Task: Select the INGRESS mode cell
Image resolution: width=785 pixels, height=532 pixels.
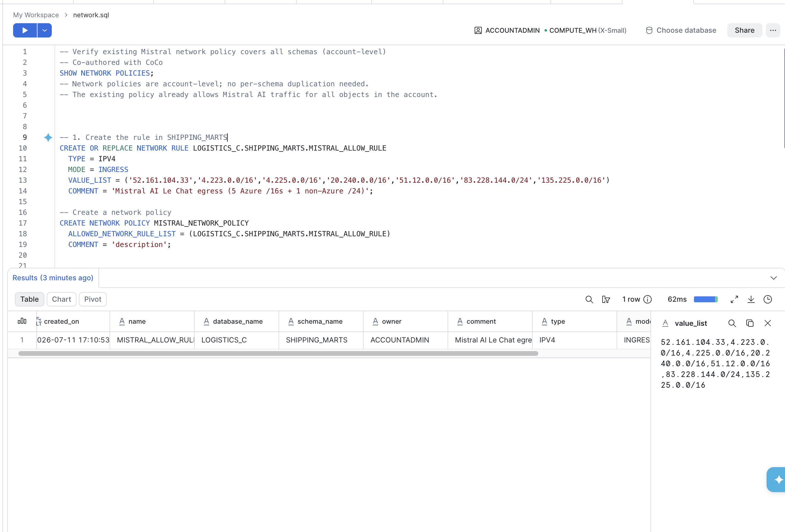Action: (634, 340)
